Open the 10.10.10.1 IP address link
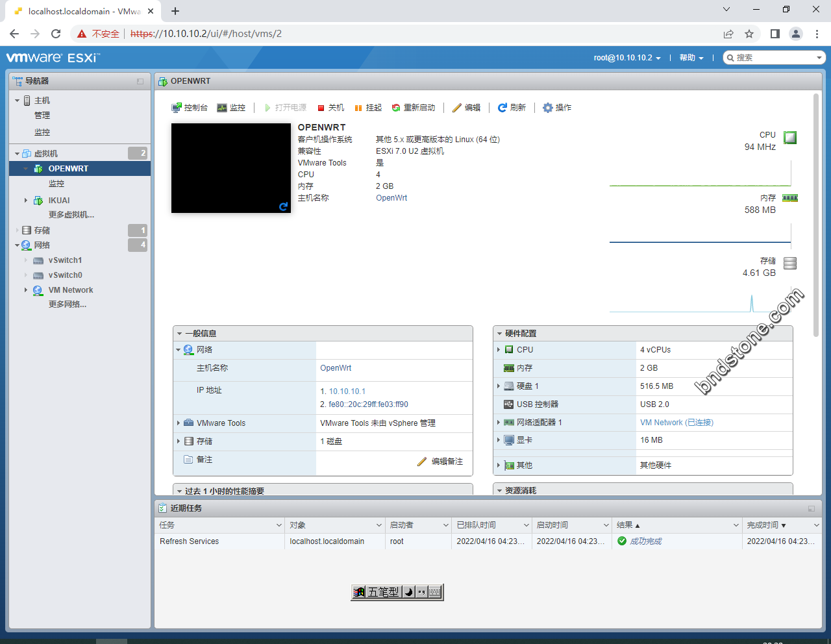The width and height of the screenshot is (831, 644). [347, 391]
